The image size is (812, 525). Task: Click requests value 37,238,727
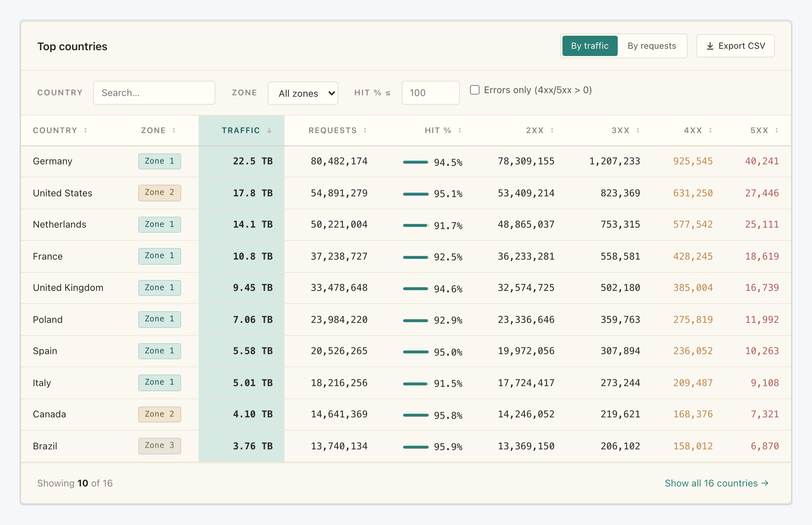(x=339, y=256)
